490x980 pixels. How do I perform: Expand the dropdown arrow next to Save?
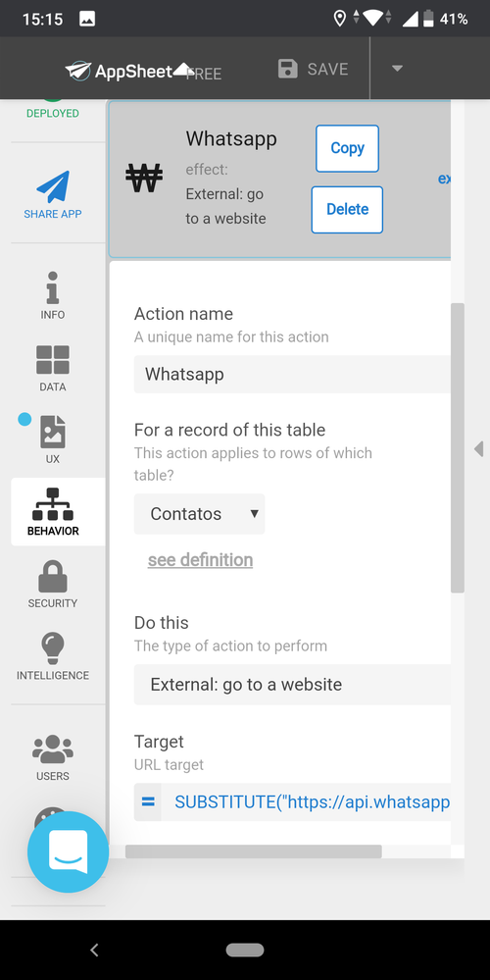[397, 69]
